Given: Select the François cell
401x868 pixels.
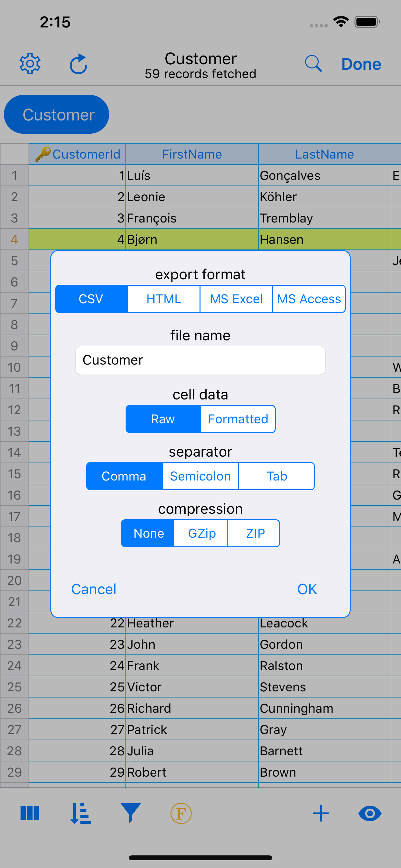Looking at the screenshot, I should [192, 218].
